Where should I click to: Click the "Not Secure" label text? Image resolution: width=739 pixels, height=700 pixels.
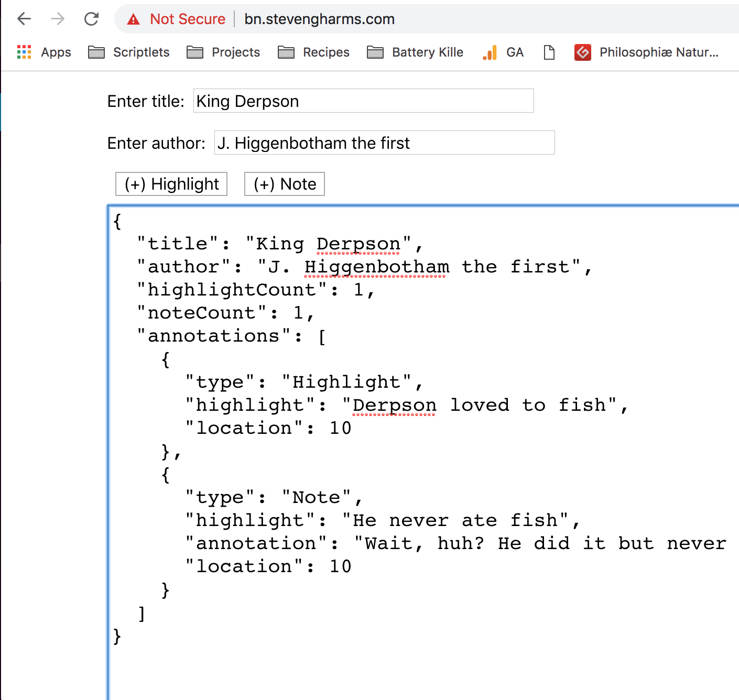(187, 19)
